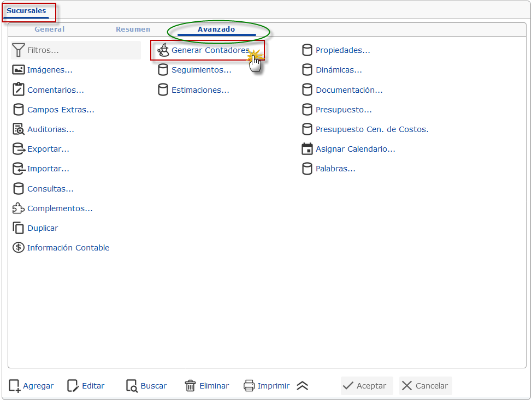Image resolution: width=532 pixels, height=400 pixels.
Task: Click the Asignar Calendario calendar icon
Action: 307,149
